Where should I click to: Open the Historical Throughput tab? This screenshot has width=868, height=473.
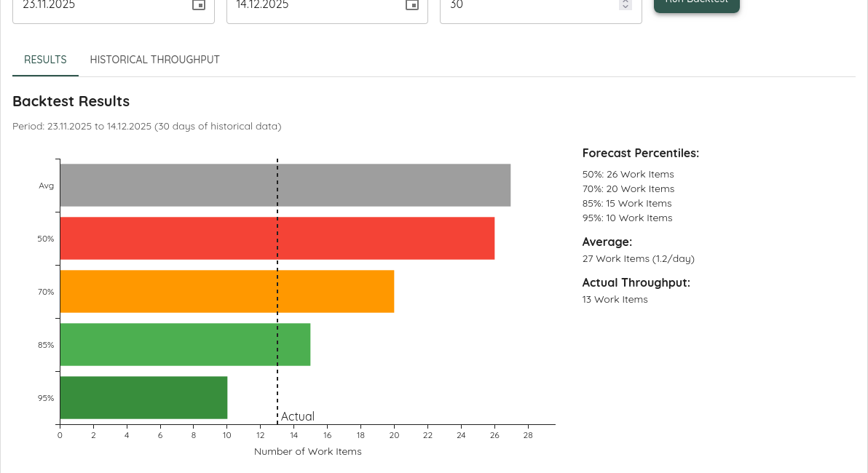click(155, 60)
